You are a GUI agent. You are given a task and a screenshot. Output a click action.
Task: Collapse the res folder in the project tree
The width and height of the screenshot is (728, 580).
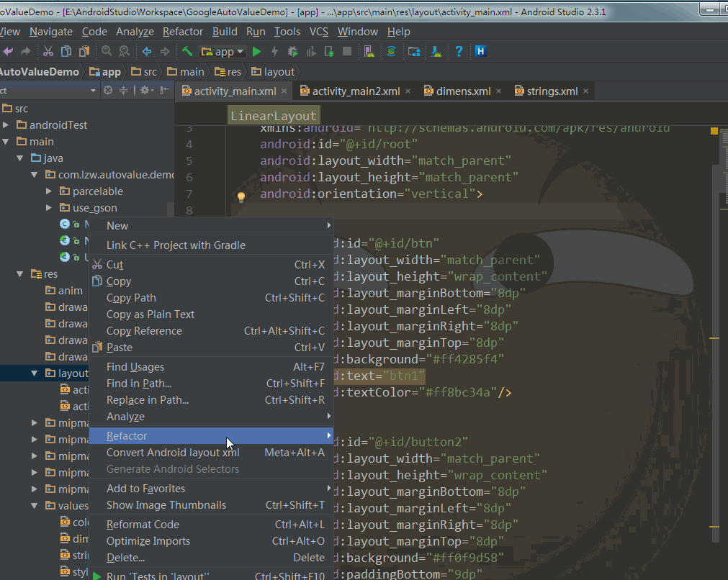tap(20, 273)
